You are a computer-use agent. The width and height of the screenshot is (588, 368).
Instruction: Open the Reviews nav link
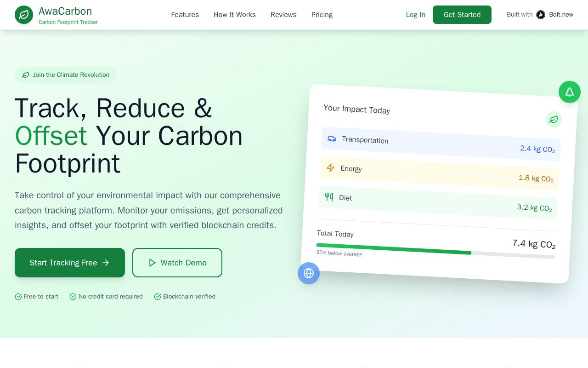click(283, 15)
